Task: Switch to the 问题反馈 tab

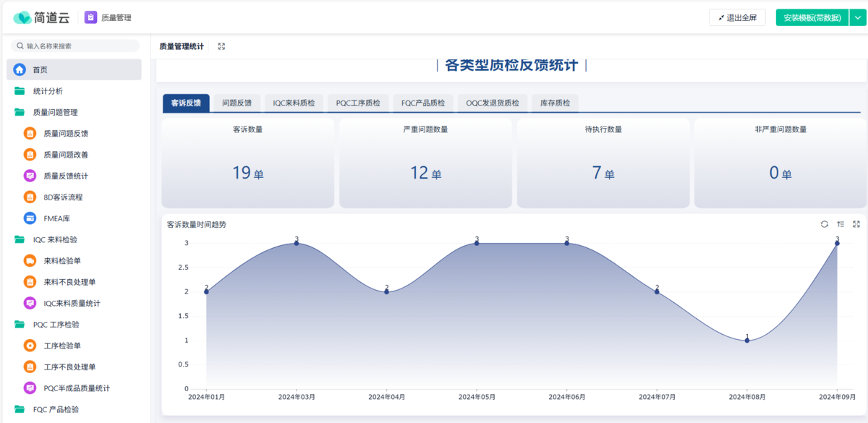Action: (x=237, y=103)
